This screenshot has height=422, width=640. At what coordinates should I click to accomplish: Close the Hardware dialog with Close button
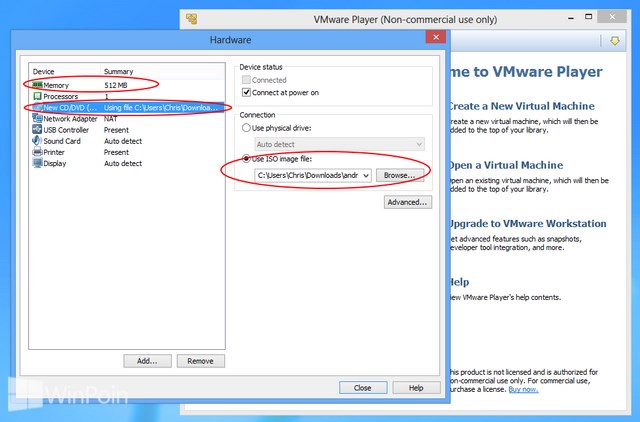click(x=363, y=388)
